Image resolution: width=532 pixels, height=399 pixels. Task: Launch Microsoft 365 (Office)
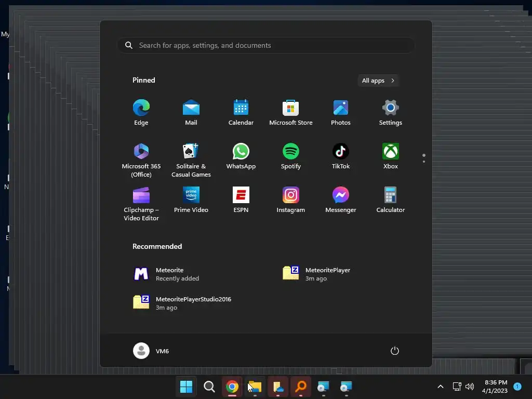(x=141, y=160)
